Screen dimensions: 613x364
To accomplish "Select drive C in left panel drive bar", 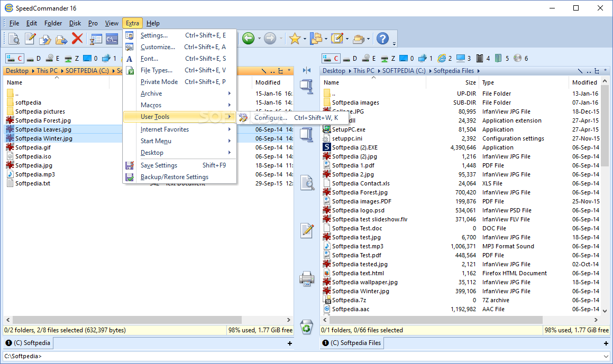I will coord(15,59).
